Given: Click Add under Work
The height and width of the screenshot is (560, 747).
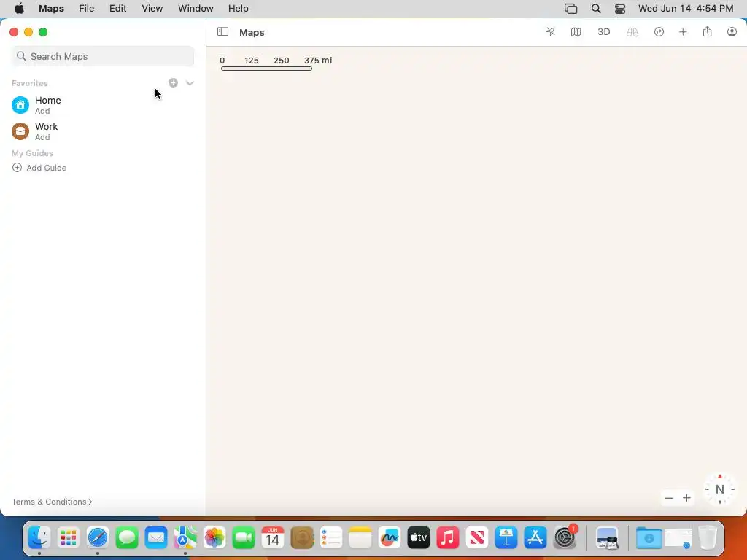Looking at the screenshot, I should point(42,137).
